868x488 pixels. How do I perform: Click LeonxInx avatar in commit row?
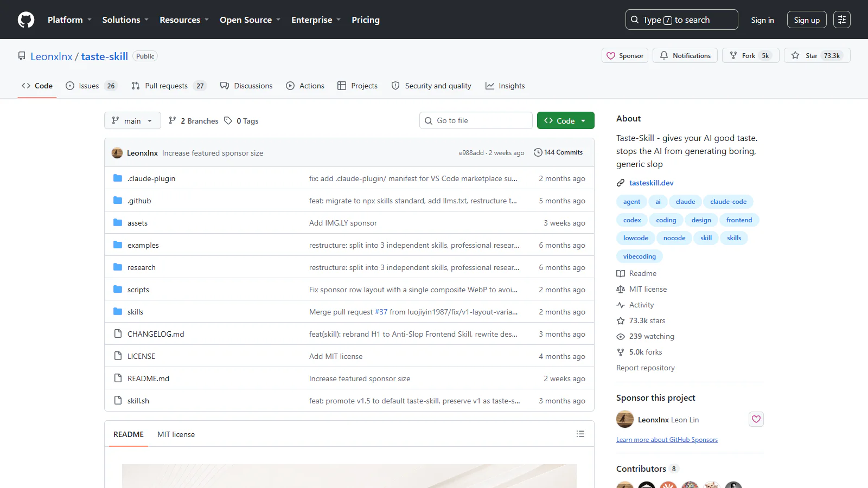[x=117, y=153]
